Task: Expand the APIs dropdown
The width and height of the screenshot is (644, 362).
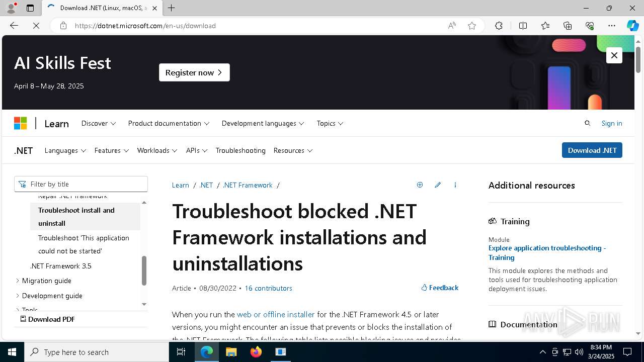Action: [x=197, y=150]
